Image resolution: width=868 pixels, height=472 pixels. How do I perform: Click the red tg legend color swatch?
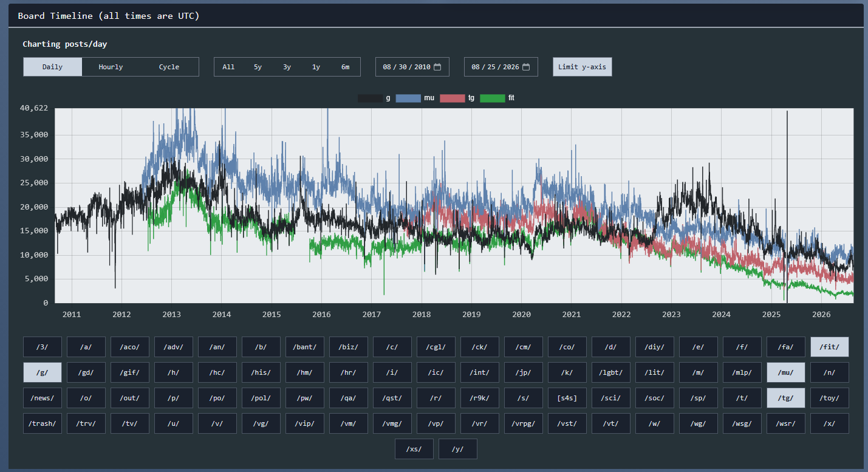click(452, 98)
